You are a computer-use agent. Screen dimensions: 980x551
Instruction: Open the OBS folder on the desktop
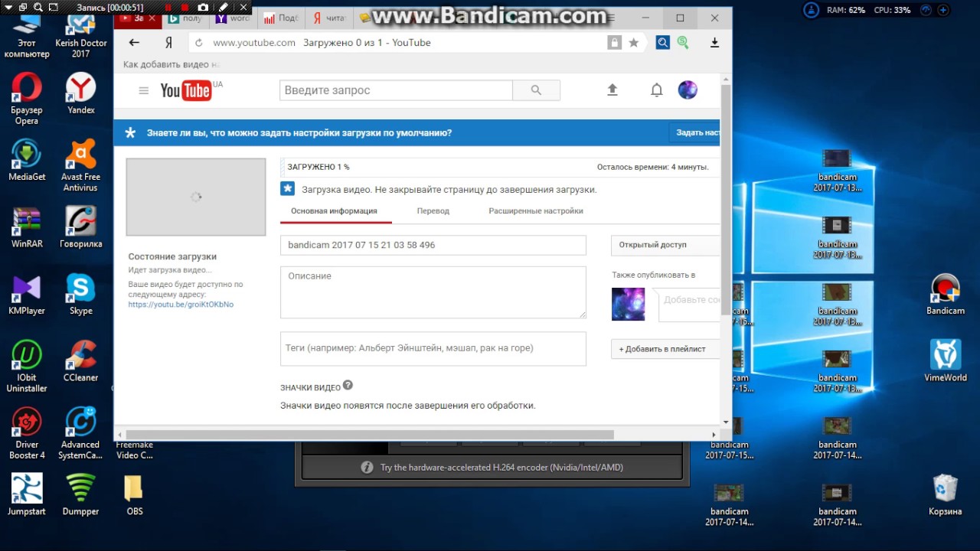pyautogui.click(x=134, y=495)
